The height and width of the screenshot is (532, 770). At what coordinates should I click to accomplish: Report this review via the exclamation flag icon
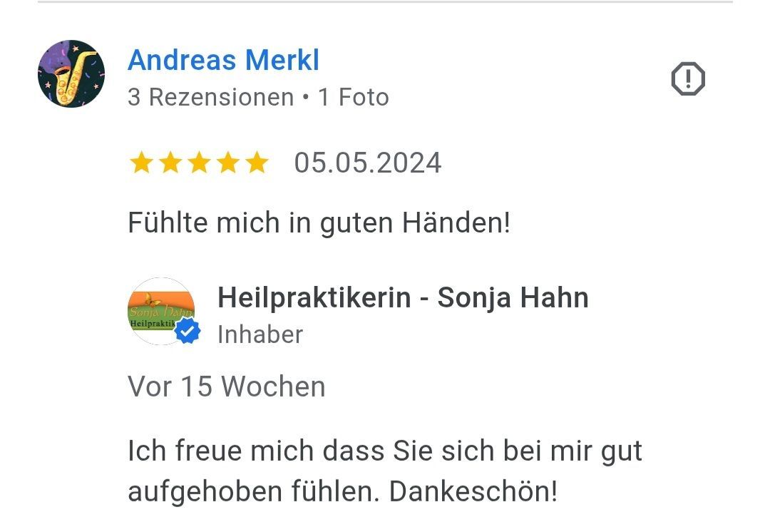(688, 78)
